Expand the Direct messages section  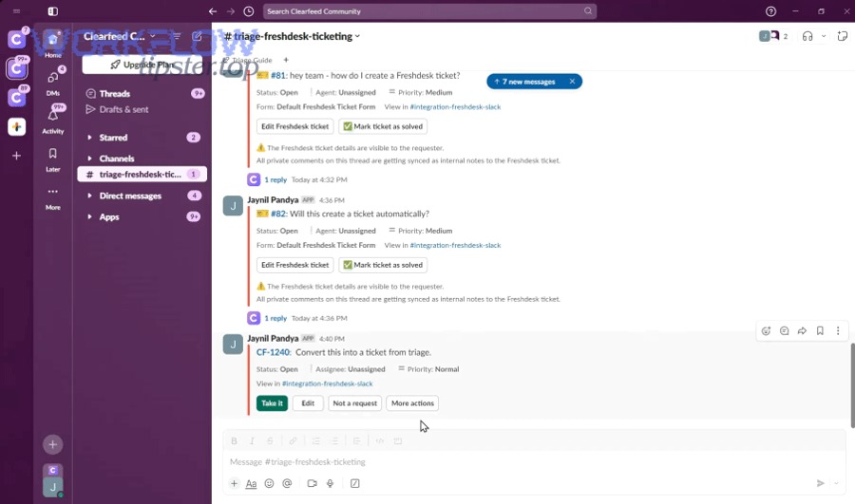[90, 196]
